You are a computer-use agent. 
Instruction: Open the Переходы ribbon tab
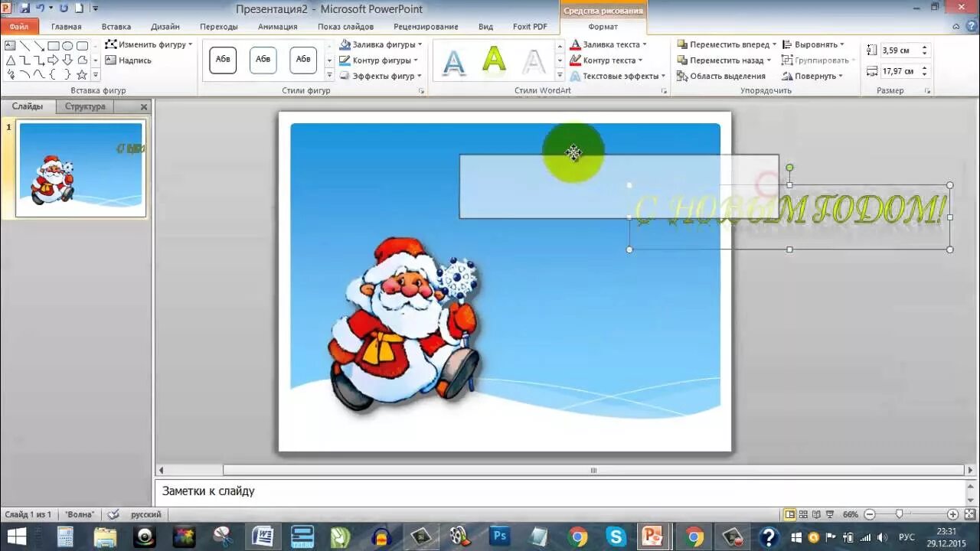(219, 27)
